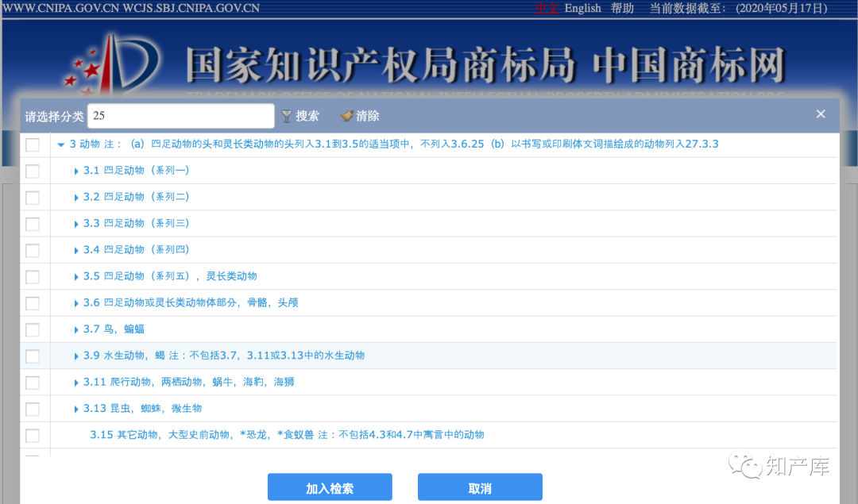Expand arrow of 3.7 鸟,蝙蝠
858x504 pixels.
tap(76, 329)
